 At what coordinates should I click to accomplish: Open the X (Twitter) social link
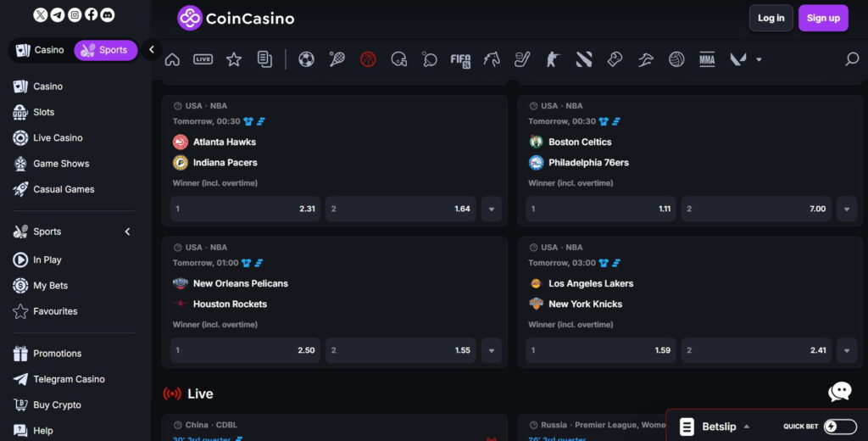41,15
